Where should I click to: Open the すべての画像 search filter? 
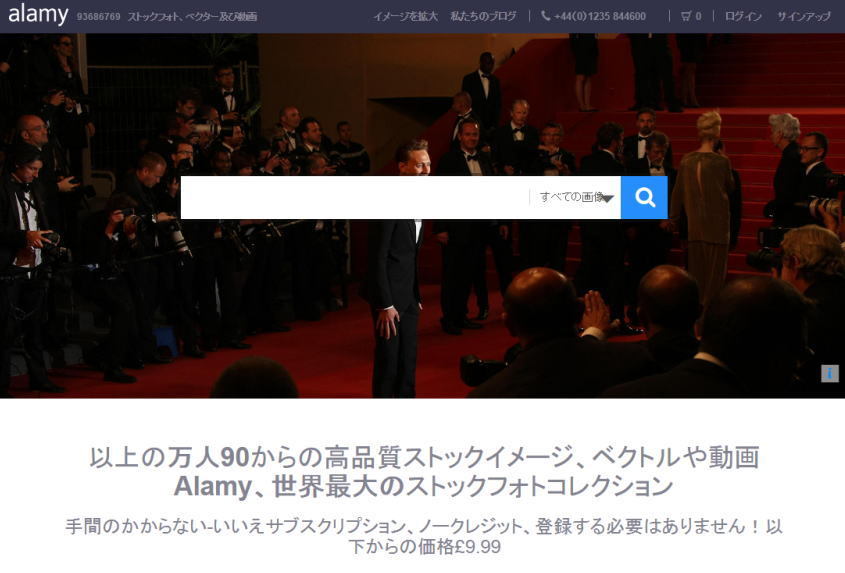tap(570, 197)
